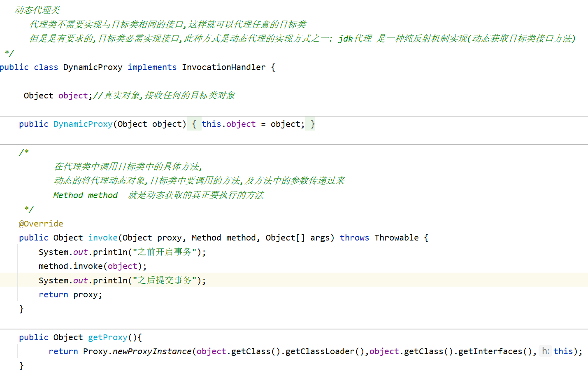
Task: Click the 'return proxy;' statement
Action: [70, 294]
